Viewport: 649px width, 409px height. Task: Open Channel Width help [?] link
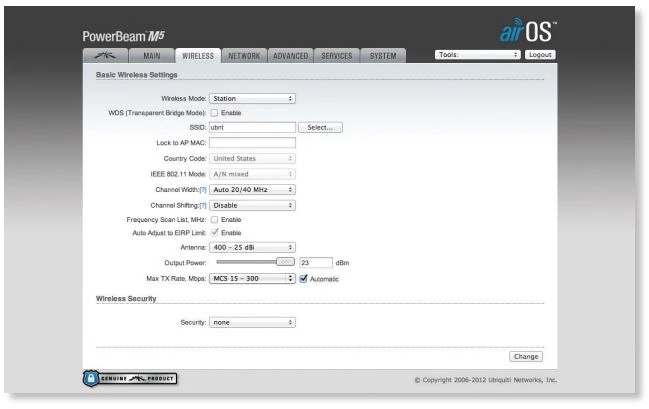click(203, 188)
